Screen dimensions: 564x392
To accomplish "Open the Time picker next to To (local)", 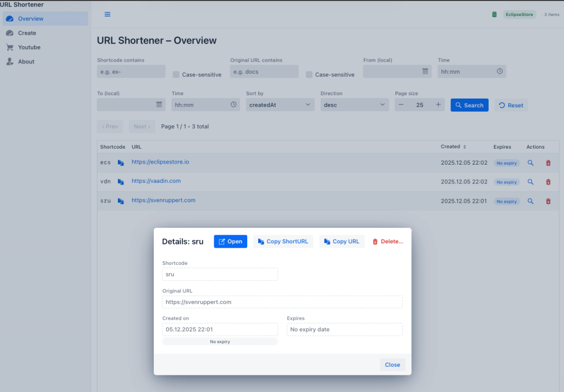I will (234, 105).
